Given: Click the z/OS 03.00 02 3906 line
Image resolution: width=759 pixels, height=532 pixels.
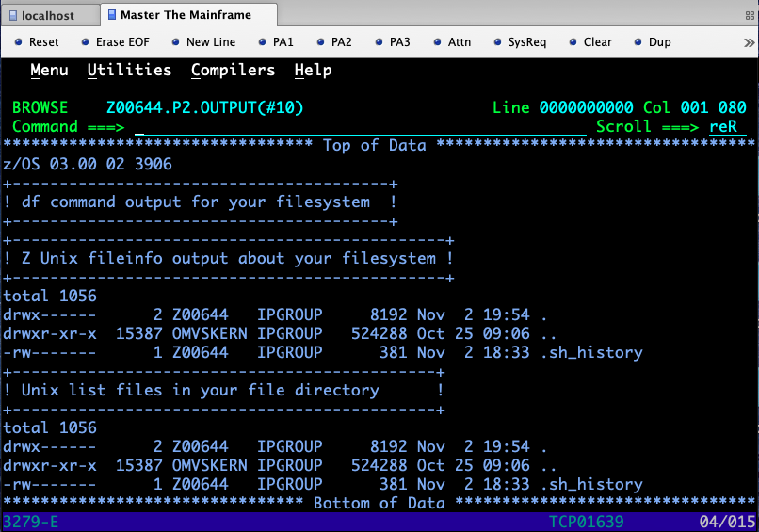Looking at the screenshot, I should tap(88, 164).
